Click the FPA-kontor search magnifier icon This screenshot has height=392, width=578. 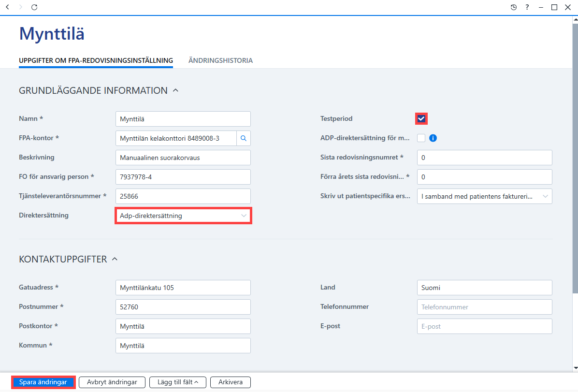tap(243, 138)
